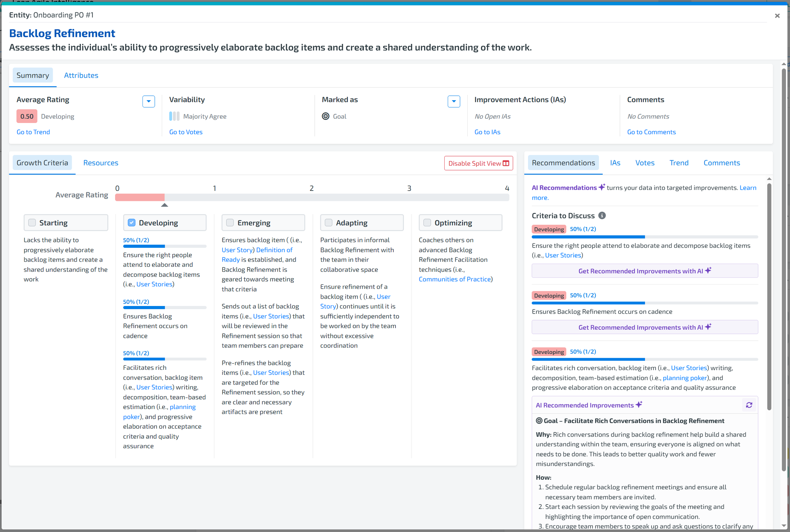Image resolution: width=790 pixels, height=532 pixels.
Task: Click the Goal target icon under Marked as
Action: (325, 116)
